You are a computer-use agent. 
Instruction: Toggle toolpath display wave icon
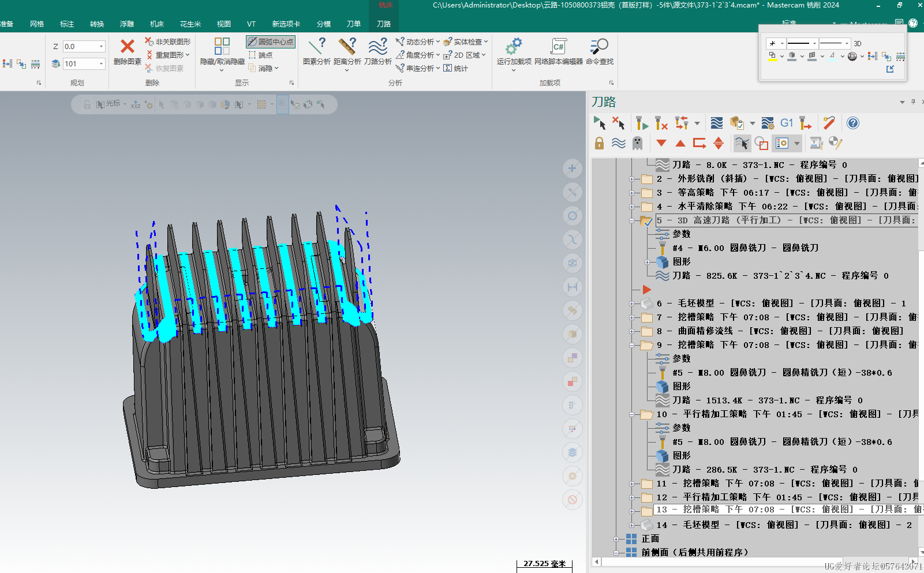(619, 143)
